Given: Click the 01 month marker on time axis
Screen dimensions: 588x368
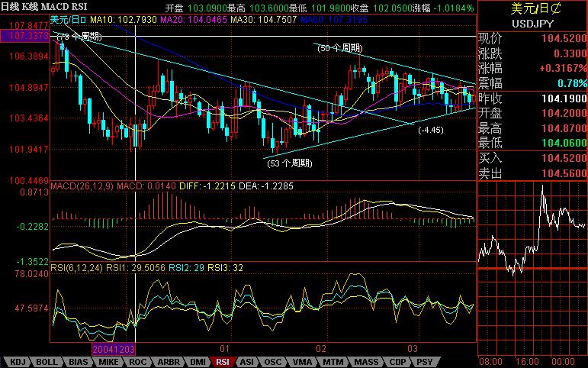Looking at the screenshot, I should click(224, 349).
